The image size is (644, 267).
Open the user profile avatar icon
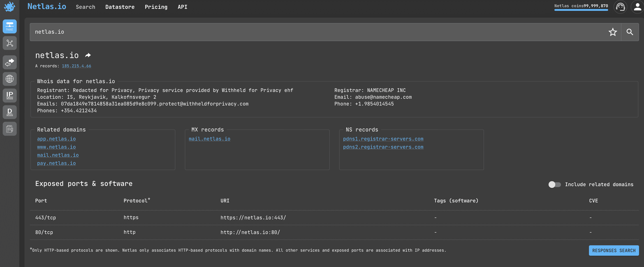point(637,7)
